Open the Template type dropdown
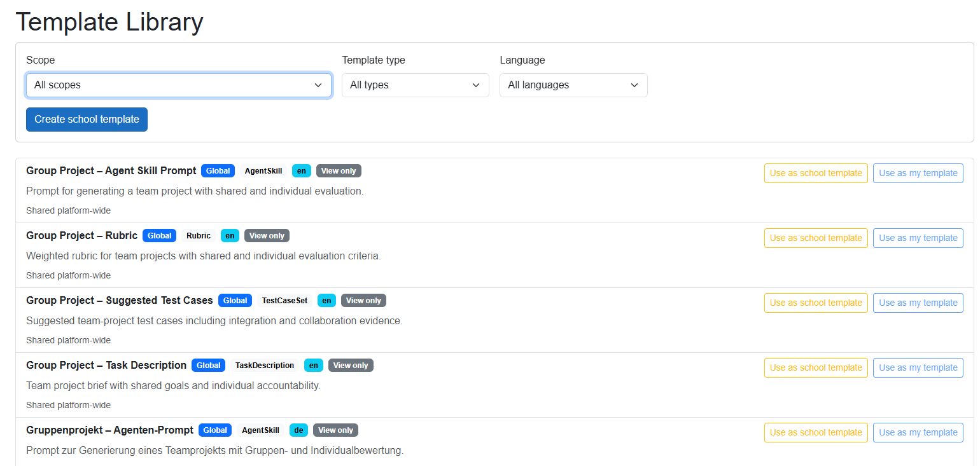 (416, 85)
